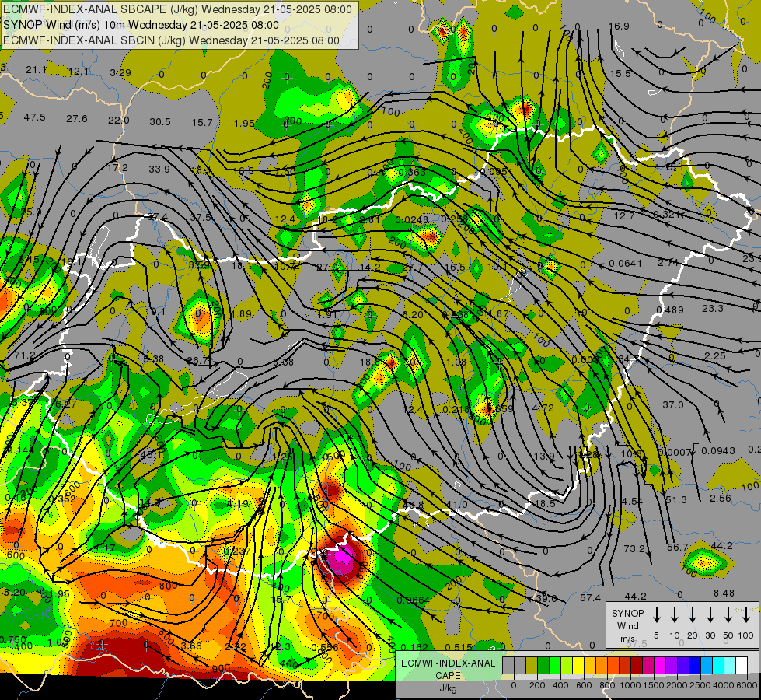
Task: Click the '23.3' value on the map
Action: [x=713, y=308]
